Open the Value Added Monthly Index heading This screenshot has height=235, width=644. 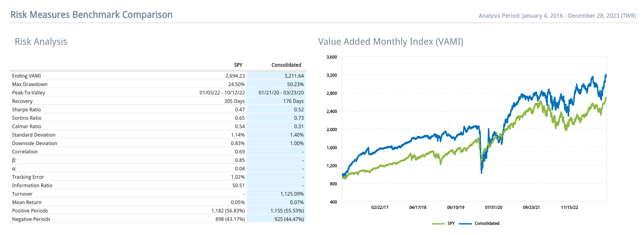point(391,42)
